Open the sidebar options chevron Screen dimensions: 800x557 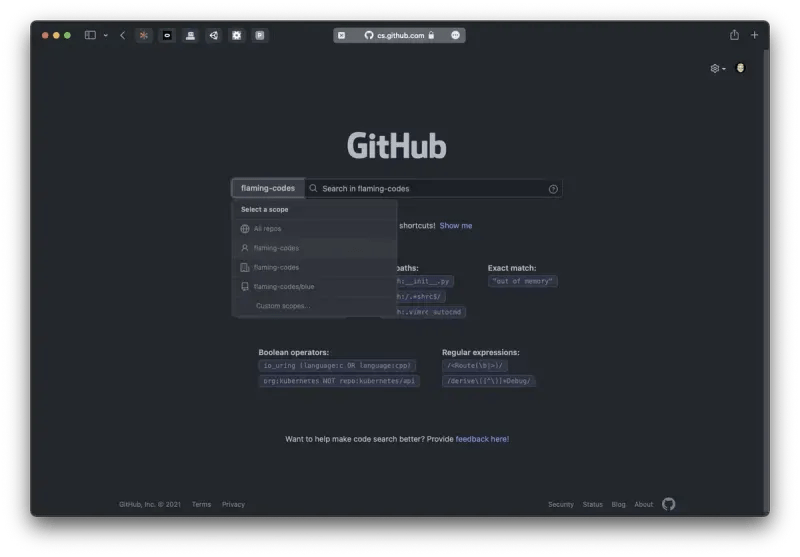coord(106,35)
